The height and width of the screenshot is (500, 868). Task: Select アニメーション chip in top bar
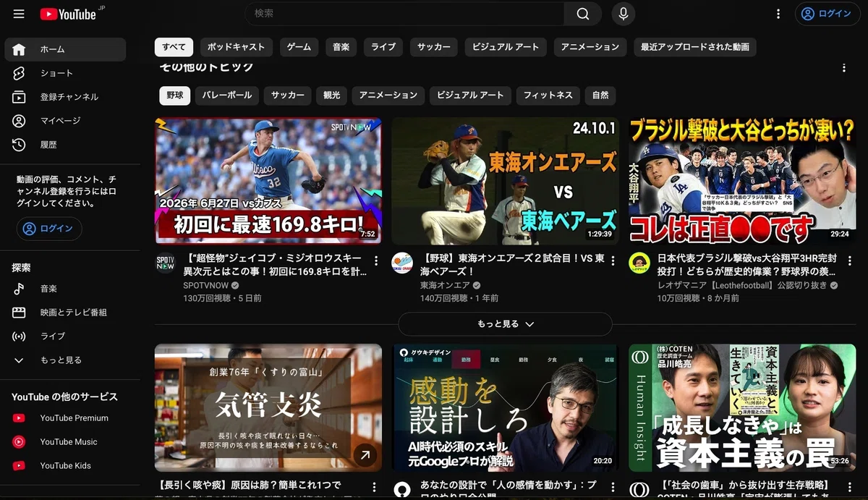590,47
